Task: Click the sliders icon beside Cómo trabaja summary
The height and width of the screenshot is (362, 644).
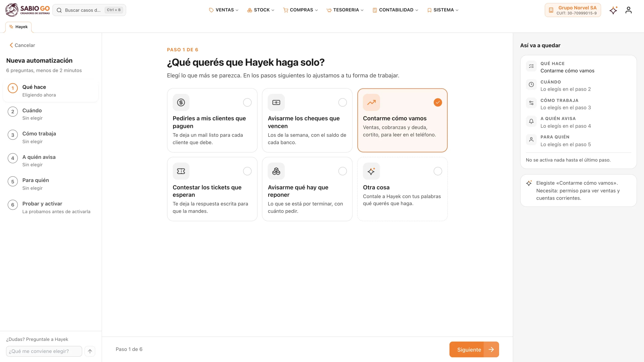Action: [531, 103]
